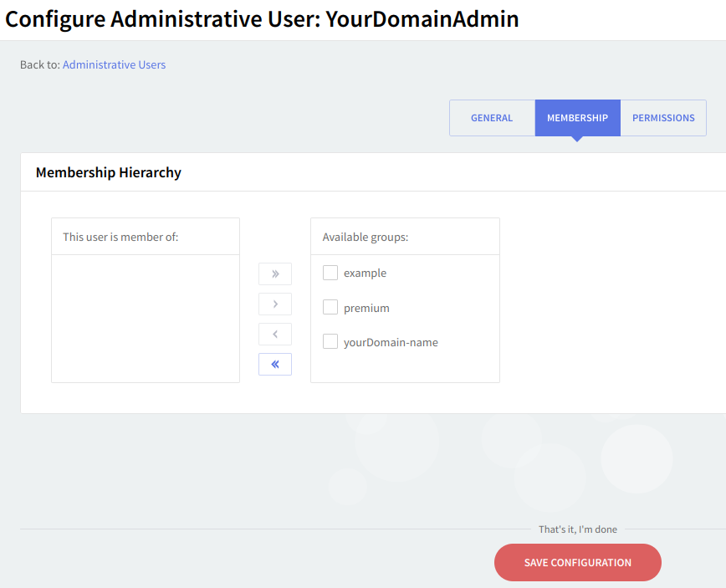Click the Configure Administrative User page title
This screenshot has width=726, height=588.
(x=262, y=19)
